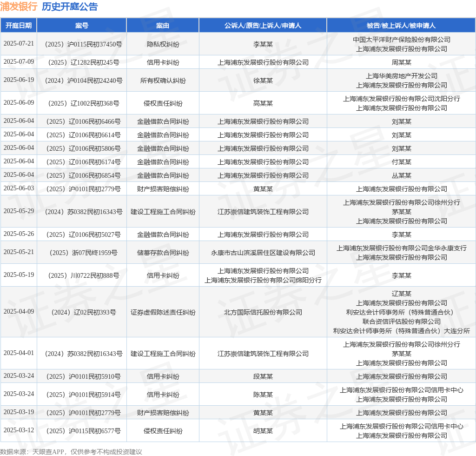Viewport: 476px width, 456px height.
Task: Click the 案号 column header
Action: click(x=82, y=26)
